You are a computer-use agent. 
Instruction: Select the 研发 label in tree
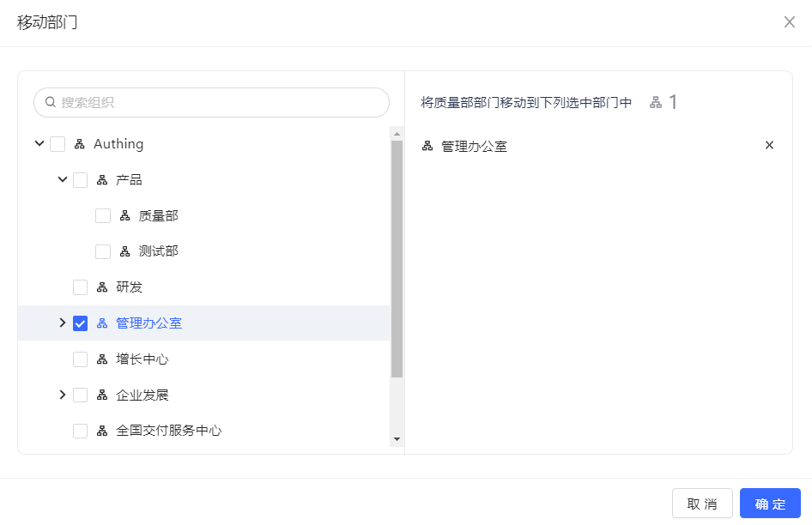(x=129, y=287)
